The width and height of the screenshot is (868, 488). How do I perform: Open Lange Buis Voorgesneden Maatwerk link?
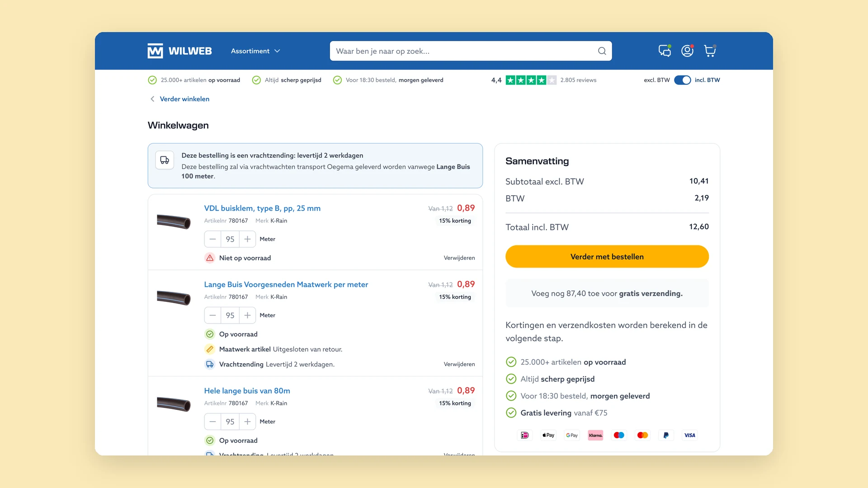point(286,285)
